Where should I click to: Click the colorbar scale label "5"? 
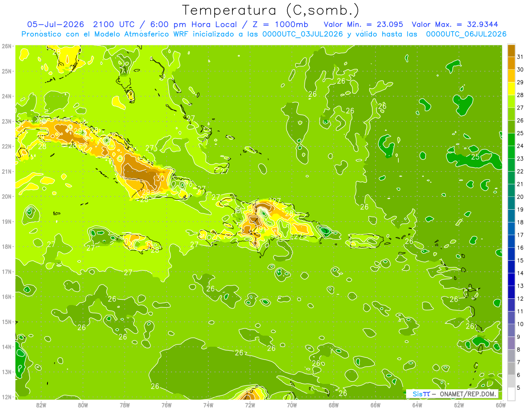pos(519,388)
